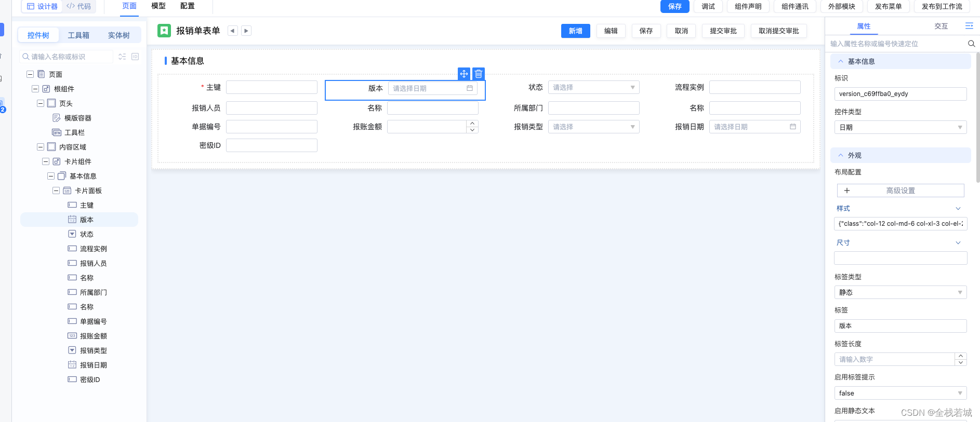Image resolution: width=980 pixels, height=422 pixels.
Task: Toggle the properties panel layout icon
Action: (x=969, y=25)
